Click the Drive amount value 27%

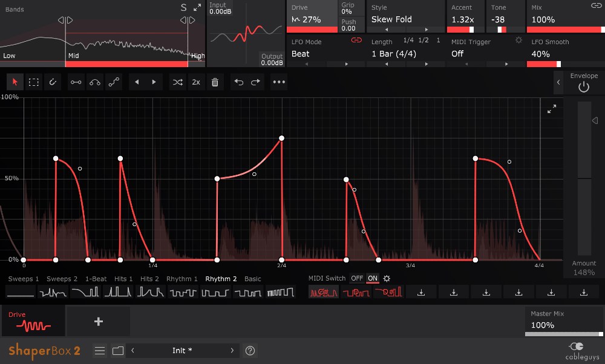pyautogui.click(x=311, y=19)
